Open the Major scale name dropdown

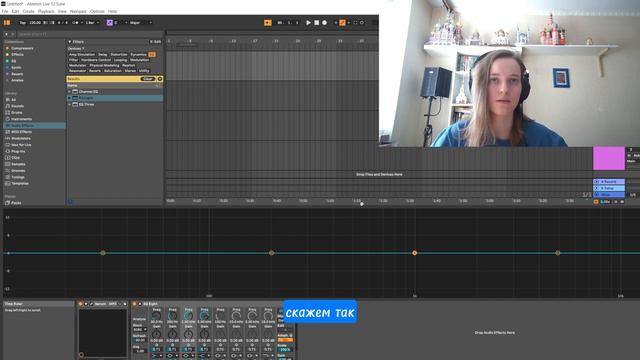140,22
